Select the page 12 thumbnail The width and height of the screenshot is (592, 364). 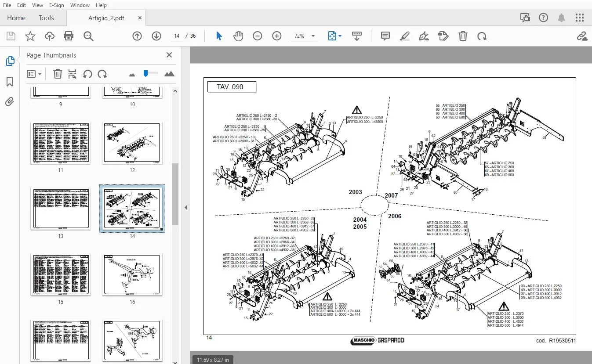coord(132,143)
